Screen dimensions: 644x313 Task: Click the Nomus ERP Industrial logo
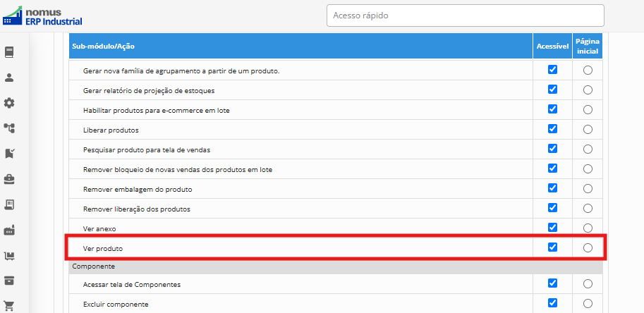coord(42,16)
